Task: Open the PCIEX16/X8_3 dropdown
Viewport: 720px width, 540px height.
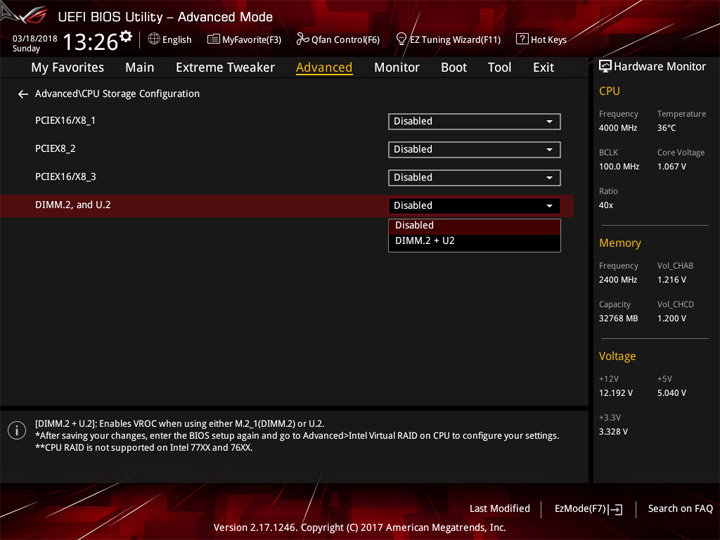Action: pos(474,177)
